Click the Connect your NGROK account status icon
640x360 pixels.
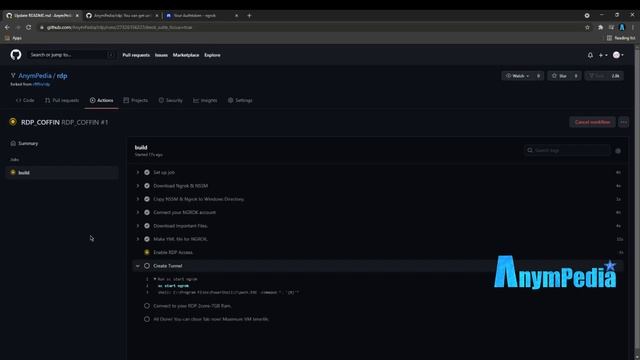tap(147, 212)
